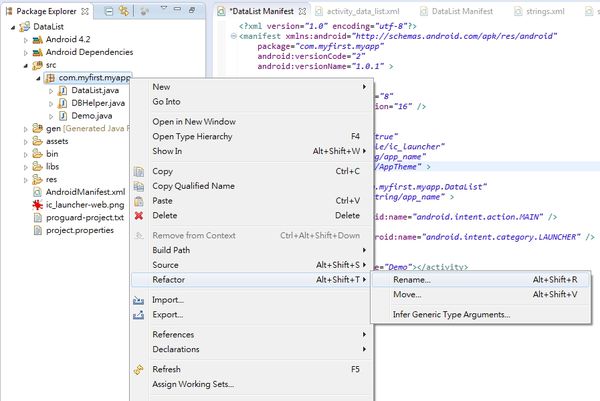Click the Demo.java file icon

point(63,116)
